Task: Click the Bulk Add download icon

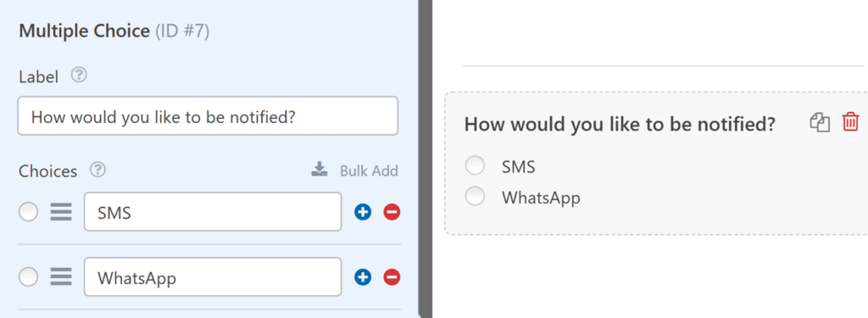Action: pos(320,170)
